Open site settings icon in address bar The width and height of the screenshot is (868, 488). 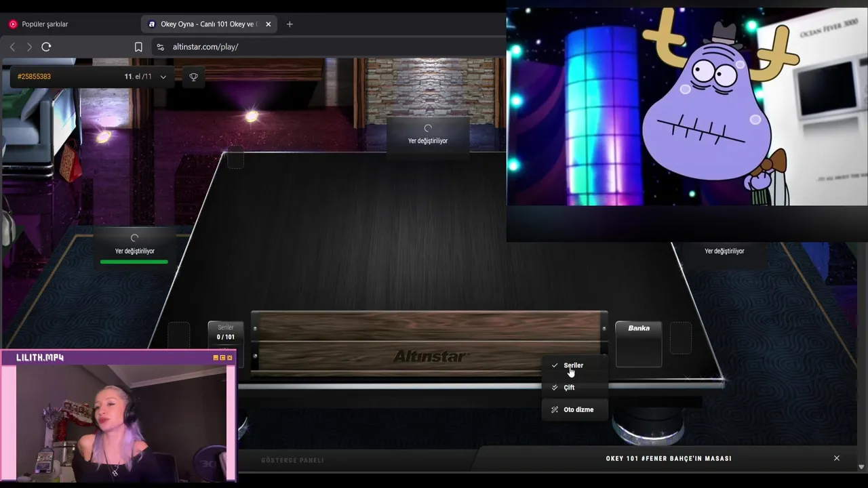[x=160, y=47]
